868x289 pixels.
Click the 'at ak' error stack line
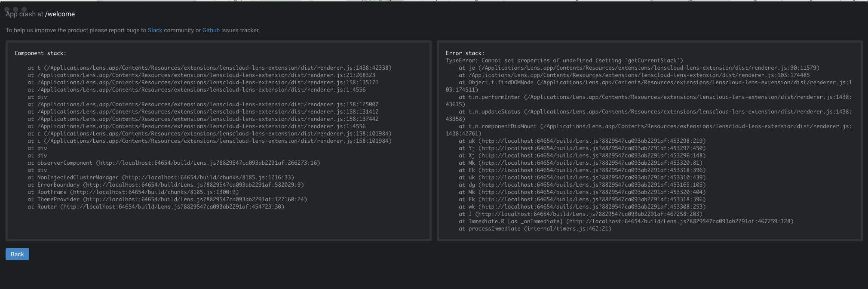582,141
